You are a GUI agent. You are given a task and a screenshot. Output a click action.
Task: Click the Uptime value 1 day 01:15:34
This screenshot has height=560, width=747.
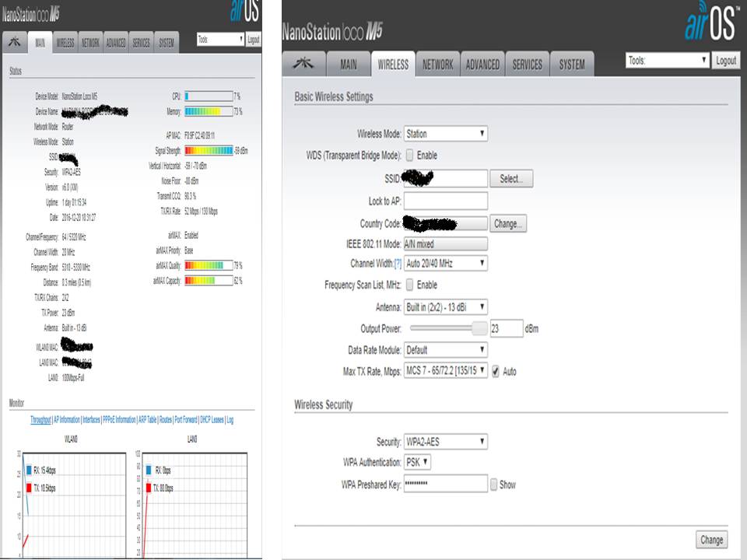(x=75, y=202)
